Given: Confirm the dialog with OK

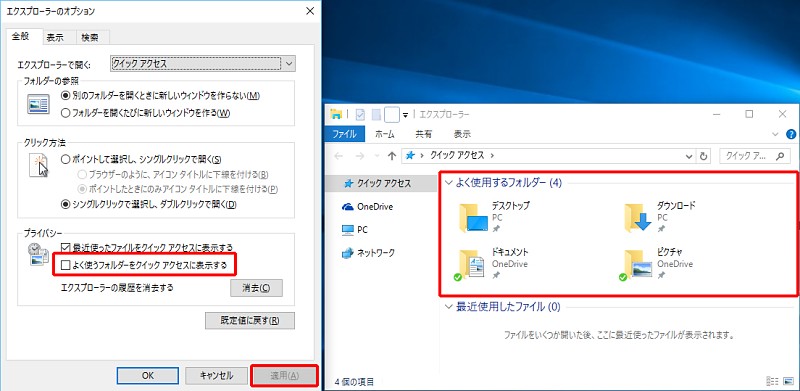Looking at the screenshot, I should pos(147,376).
